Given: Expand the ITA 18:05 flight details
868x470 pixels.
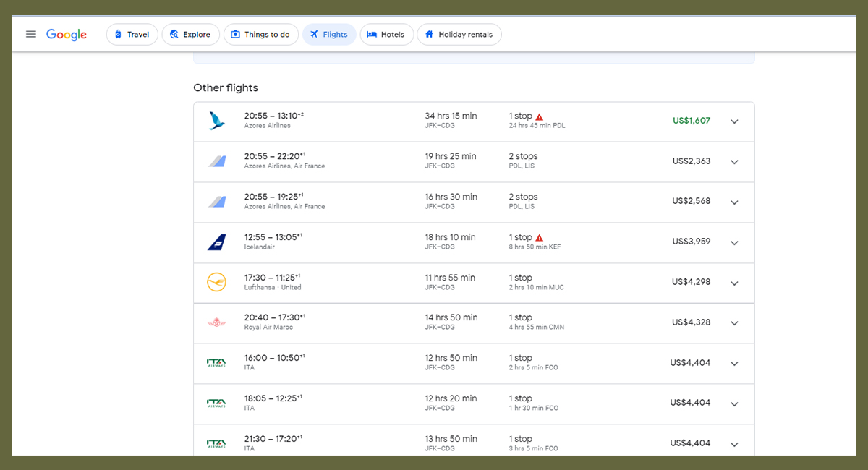Looking at the screenshot, I should click(734, 404).
